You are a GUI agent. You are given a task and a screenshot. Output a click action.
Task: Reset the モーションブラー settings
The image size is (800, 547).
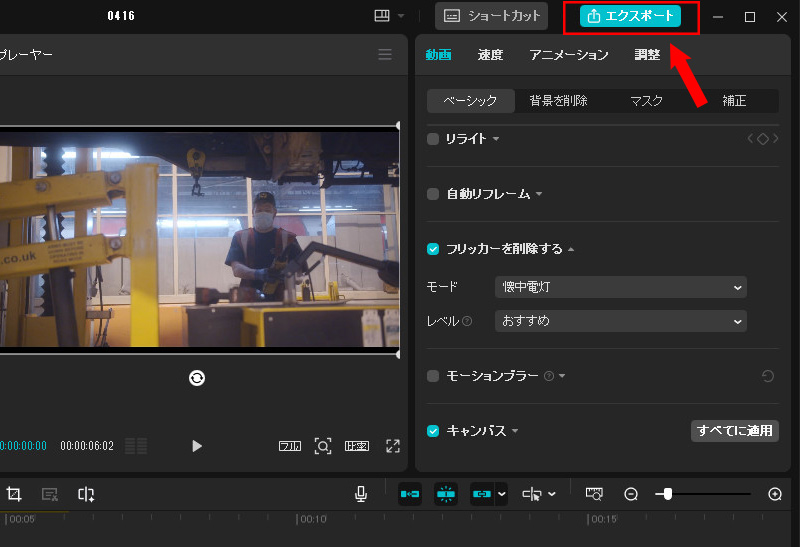[x=767, y=376]
